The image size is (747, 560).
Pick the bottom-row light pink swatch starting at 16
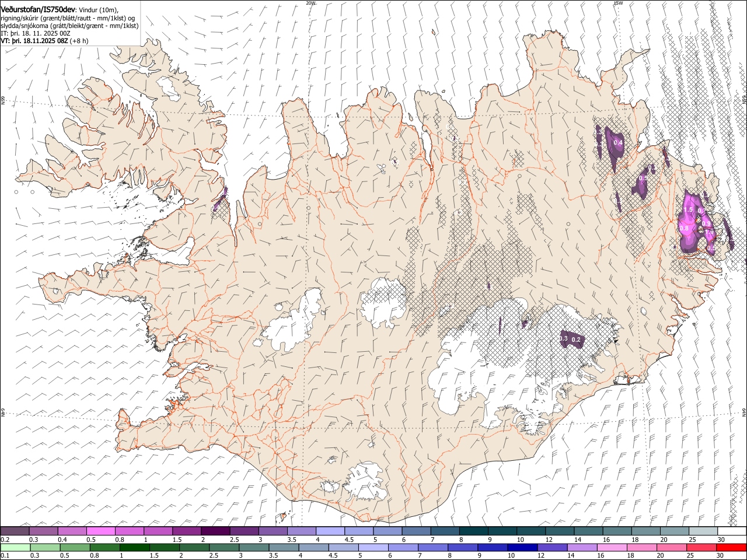point(612,547)
